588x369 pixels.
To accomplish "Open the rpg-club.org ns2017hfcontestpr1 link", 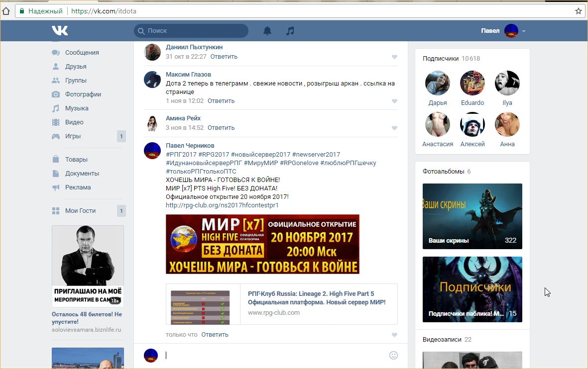I will point(223,205).
